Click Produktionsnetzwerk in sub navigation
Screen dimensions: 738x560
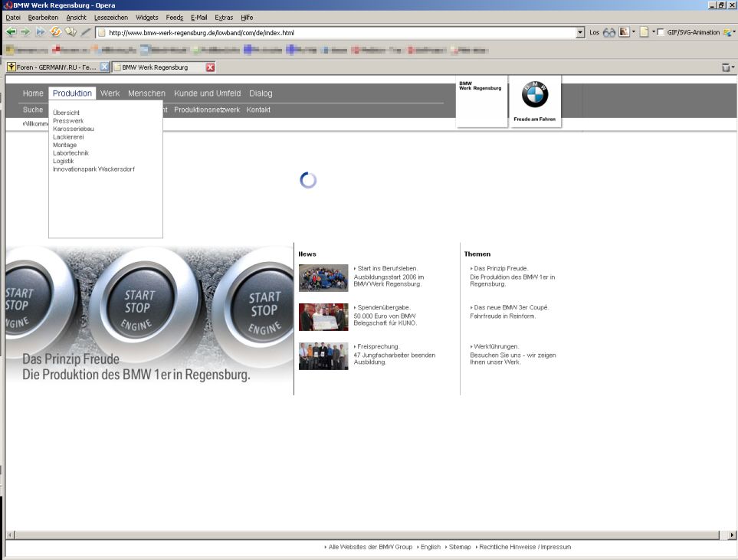[x=207, y=110]
